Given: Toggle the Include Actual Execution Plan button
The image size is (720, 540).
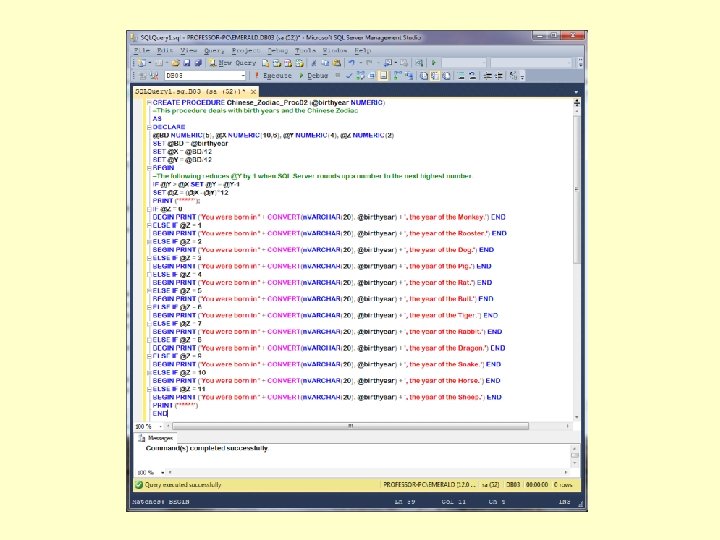Looking at the screenshot, I should [x=398, y=75].
